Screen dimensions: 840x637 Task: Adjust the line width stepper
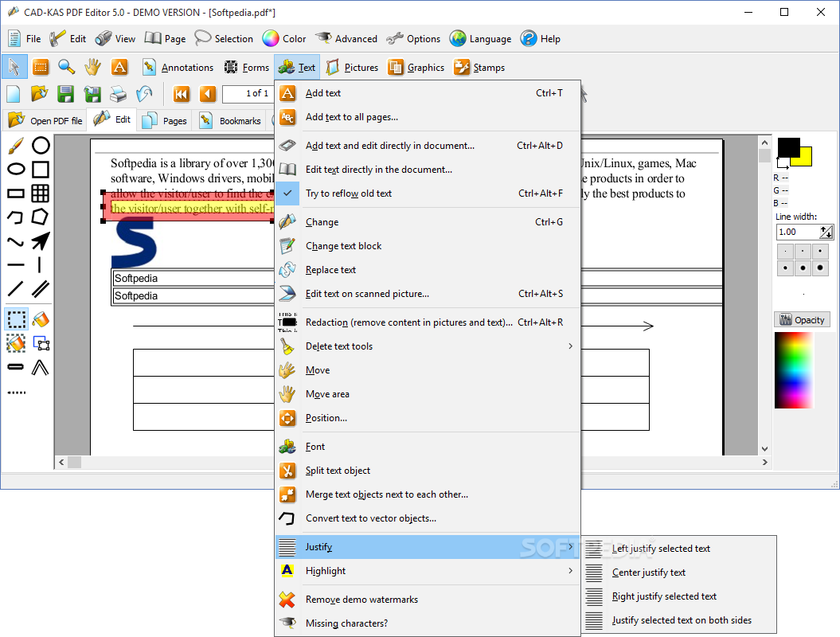click(826, 232)
